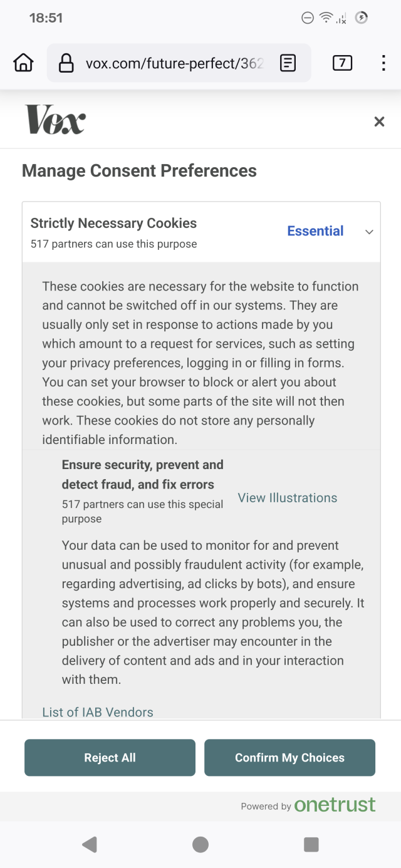401x868 pixels.
Task: Close the consent preferences dialog
Action: [379, 121]
